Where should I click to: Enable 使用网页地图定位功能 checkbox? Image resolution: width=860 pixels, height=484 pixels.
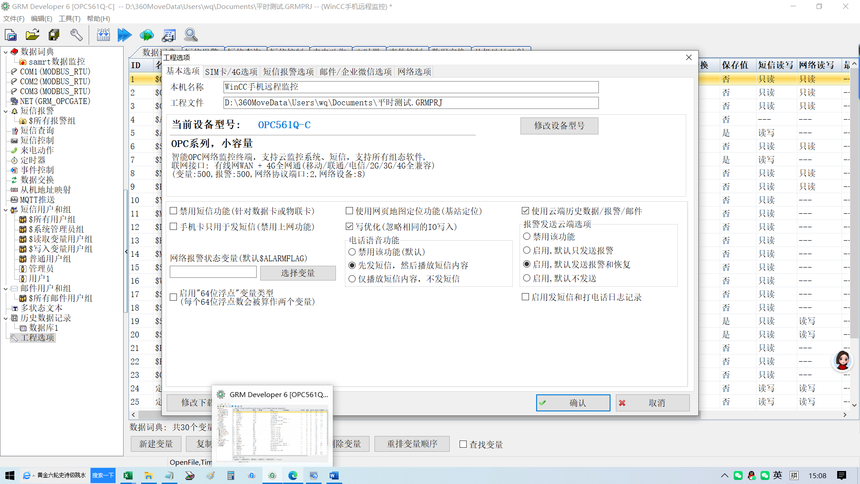pyautogui.click(x=349, y=211)
